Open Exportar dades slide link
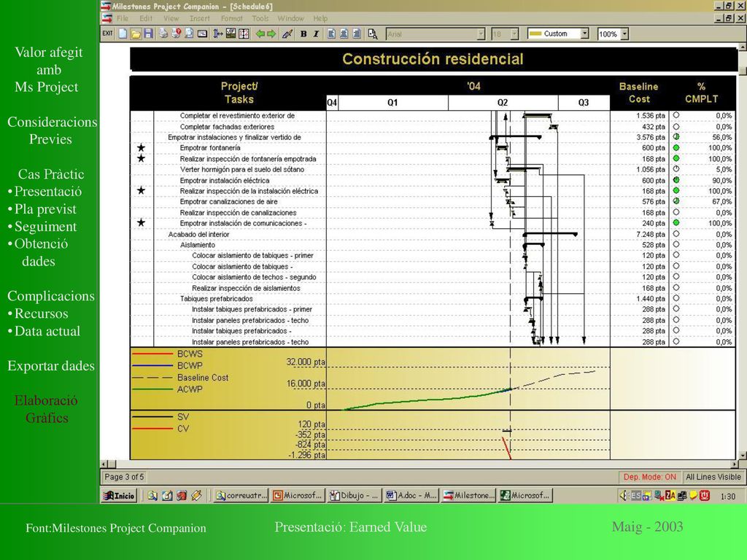747x560 pixels. tap(51, 366)
